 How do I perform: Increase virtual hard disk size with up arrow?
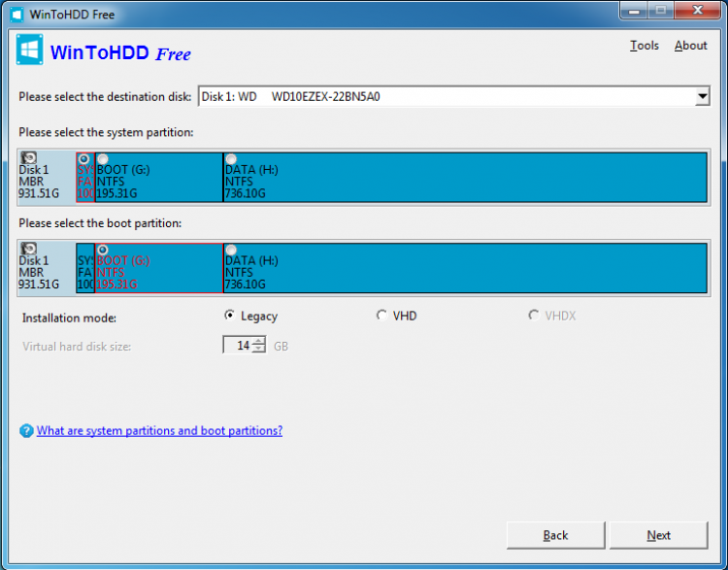click(x=259, y=341)
